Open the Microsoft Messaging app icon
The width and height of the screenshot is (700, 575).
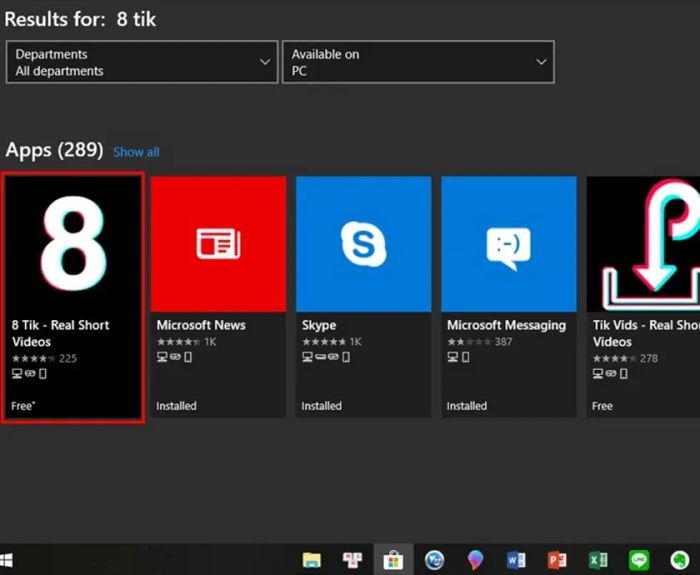tap(509, 244)
